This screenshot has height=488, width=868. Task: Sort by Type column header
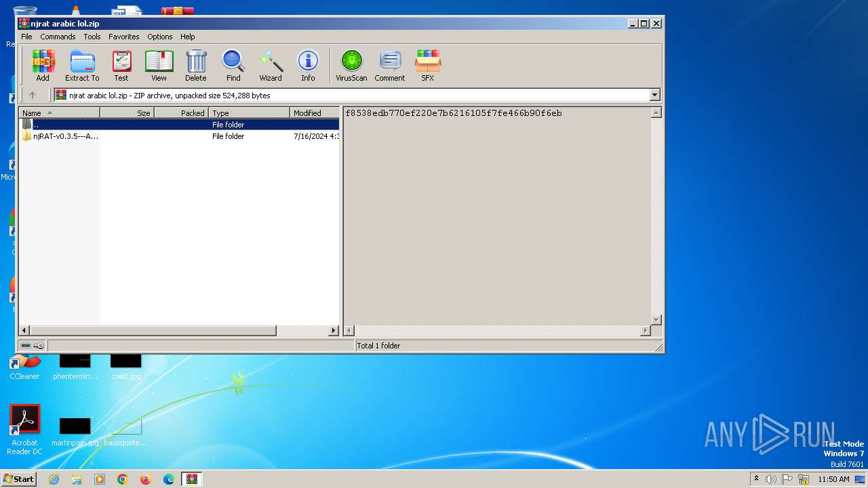click(x=249, y=113)
